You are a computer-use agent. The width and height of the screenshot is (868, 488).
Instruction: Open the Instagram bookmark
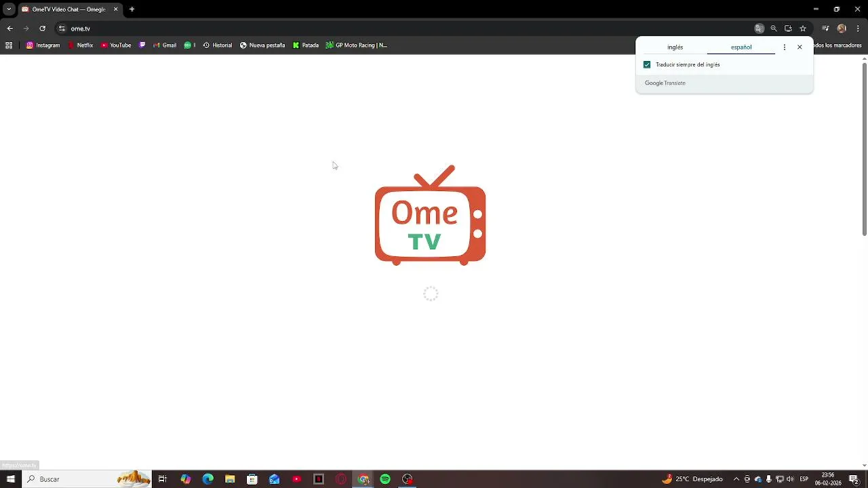[x=43, y=45]
